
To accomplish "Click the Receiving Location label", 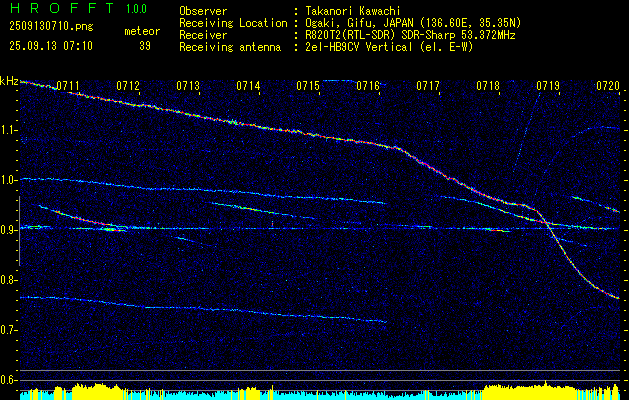I will point(233,23).
